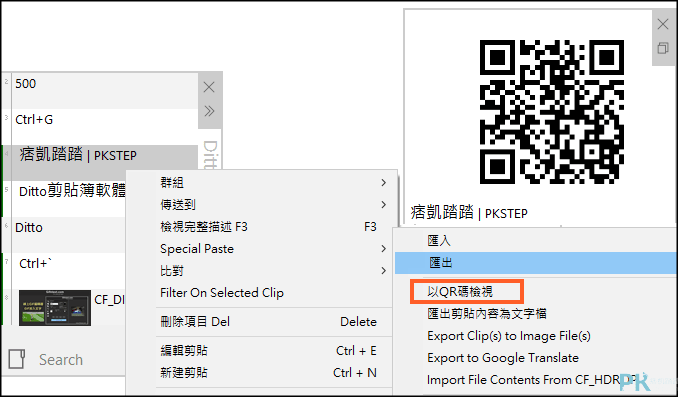Select the clip "Ctrl+G"
The height and width of the screenshot is (397, 678).
coord(105,127)
